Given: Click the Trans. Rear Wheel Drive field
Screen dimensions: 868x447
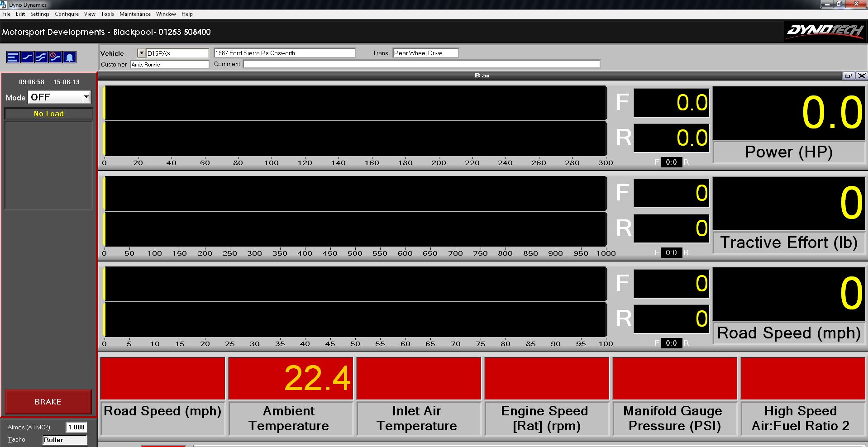Looking at the screenshot, I should click(x=425, y=53).
